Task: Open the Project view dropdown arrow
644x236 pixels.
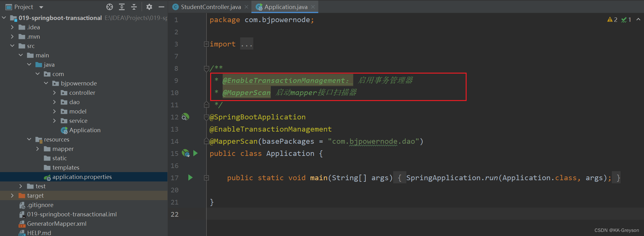Action: point(41,7)
